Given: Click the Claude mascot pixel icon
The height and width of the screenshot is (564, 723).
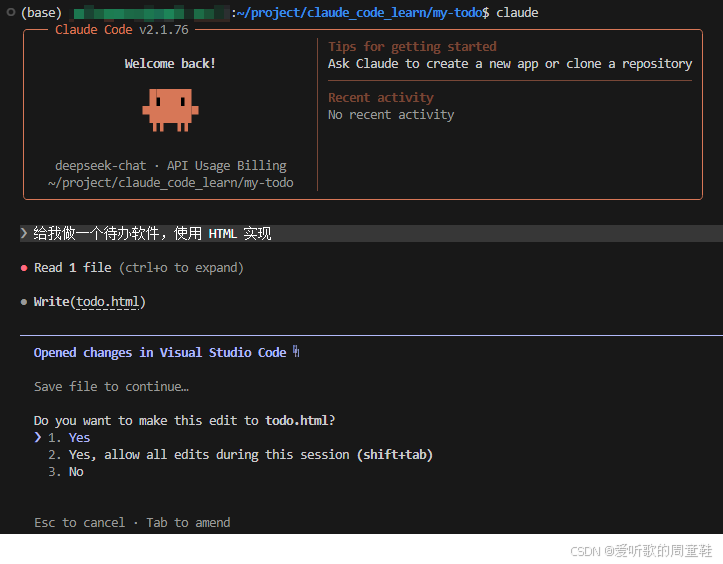Looking at the screenshot, I should [x=170, y=110].
